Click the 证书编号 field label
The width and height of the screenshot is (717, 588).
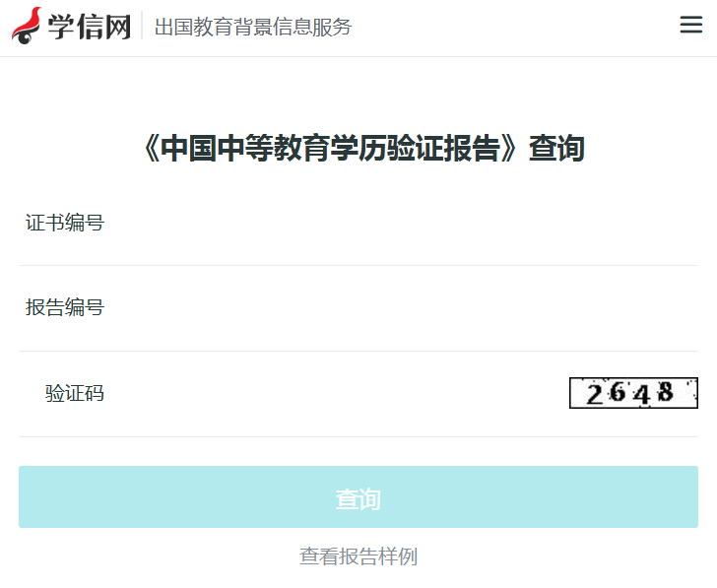[65, 223]
